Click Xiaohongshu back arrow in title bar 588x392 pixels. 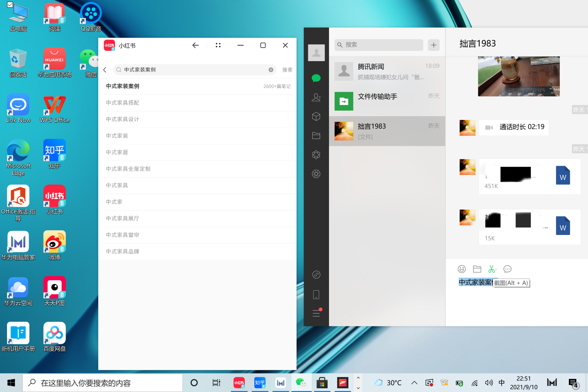click(x=195, y=45)
